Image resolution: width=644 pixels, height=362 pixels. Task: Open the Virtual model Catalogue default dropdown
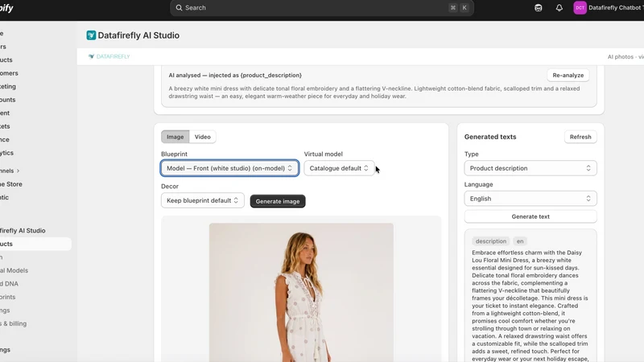(x=339, y=168)
